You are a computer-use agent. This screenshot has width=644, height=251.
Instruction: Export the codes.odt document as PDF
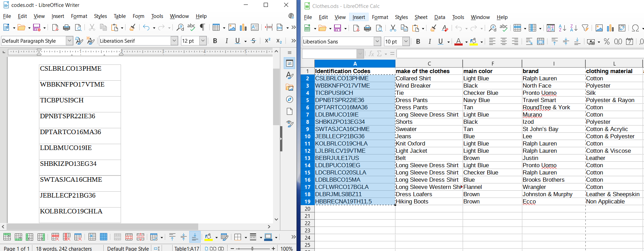[x=55, y=28]
